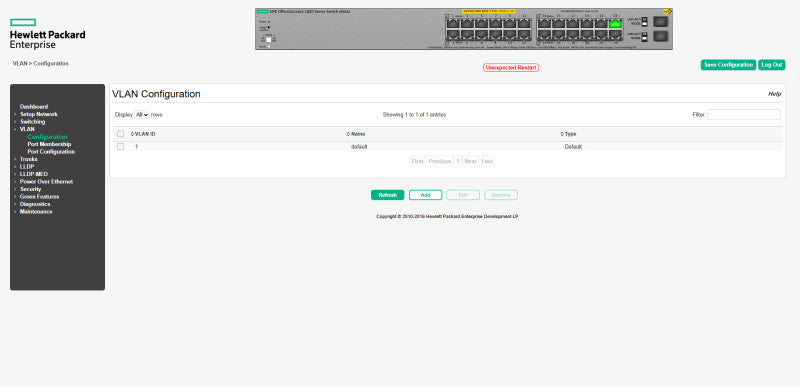This screenshot has height=387, width=800.
Task: Select port 17 on the switch graphic
Action: tap(573, 23)
